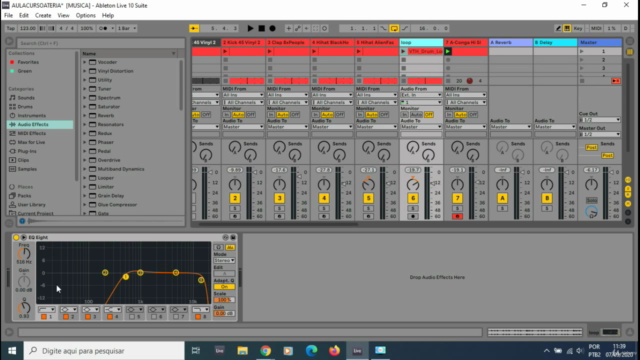Screen dimensions: 640x360
Task: Toggle computer MIDI keyboard icon
Action: 567,28
